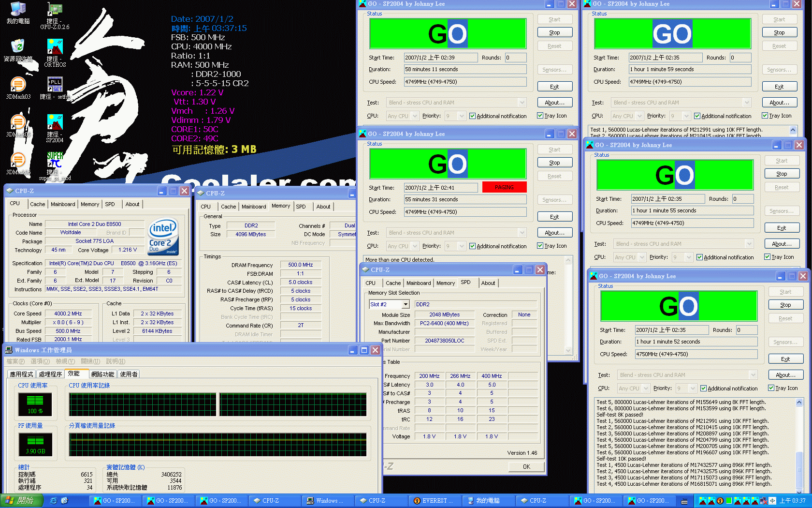Switch to the 應用程式 tab in Task Manager
The height and width of the screenshot is (508, 812).
pos(21,374)
